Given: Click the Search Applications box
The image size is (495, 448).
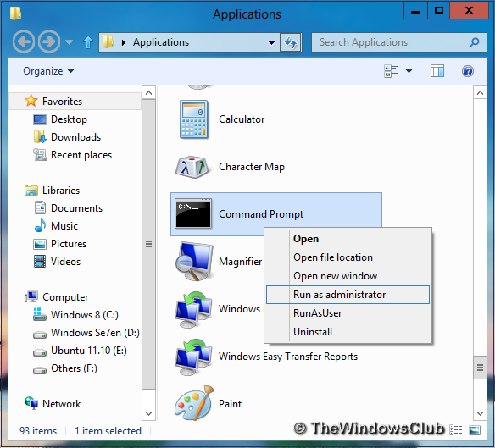Looking at the screenshot, I should click(x=398, y=42).
